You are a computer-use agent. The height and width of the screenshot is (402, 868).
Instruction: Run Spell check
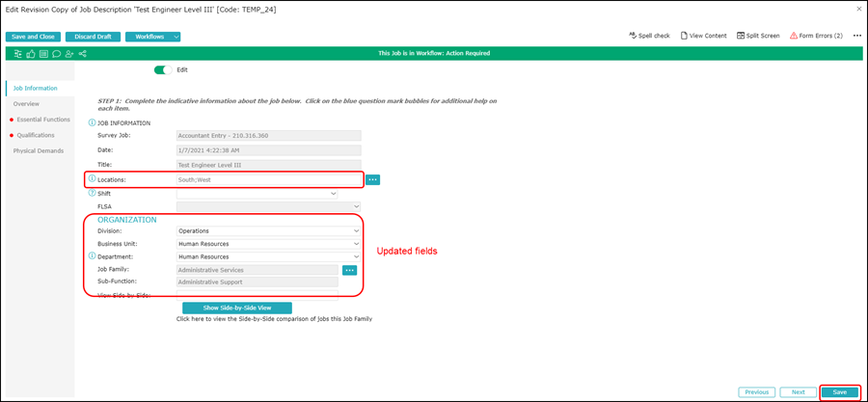(x=648, y=36)
